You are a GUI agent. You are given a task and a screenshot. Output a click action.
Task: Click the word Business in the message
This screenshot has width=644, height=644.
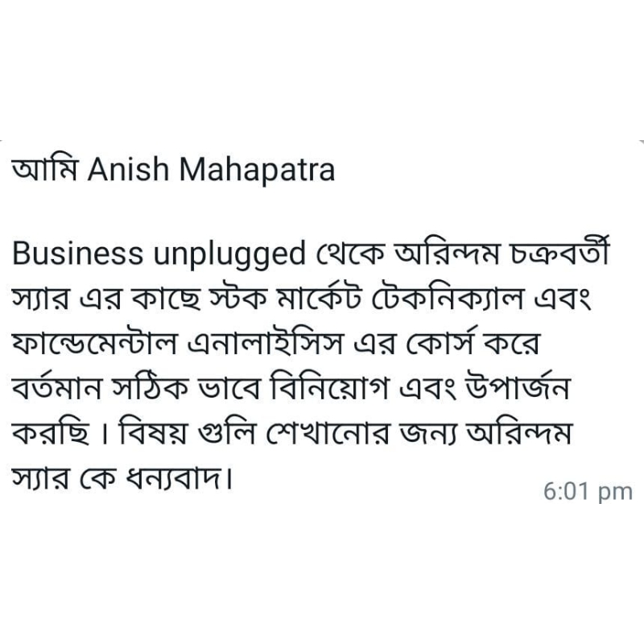(x=77, y=254)
